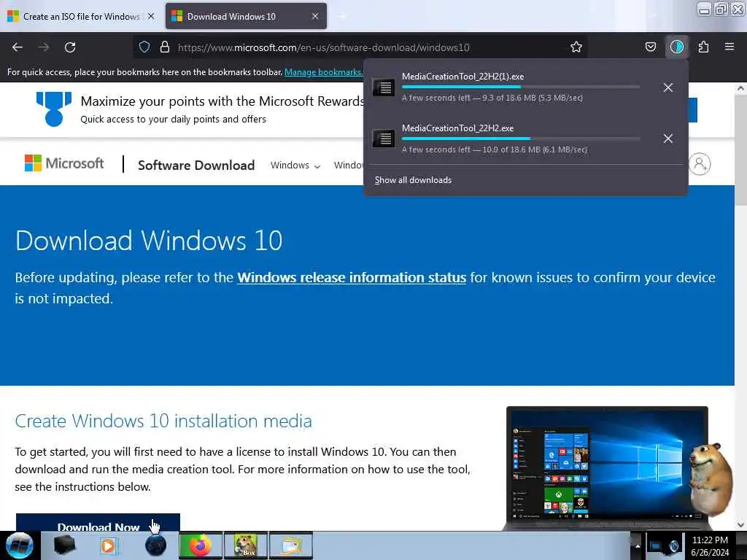The image size is (747, 560).
Task: Click MediaCreationTool_22H2(1).exe progress bar
Action: click(521, 87)
